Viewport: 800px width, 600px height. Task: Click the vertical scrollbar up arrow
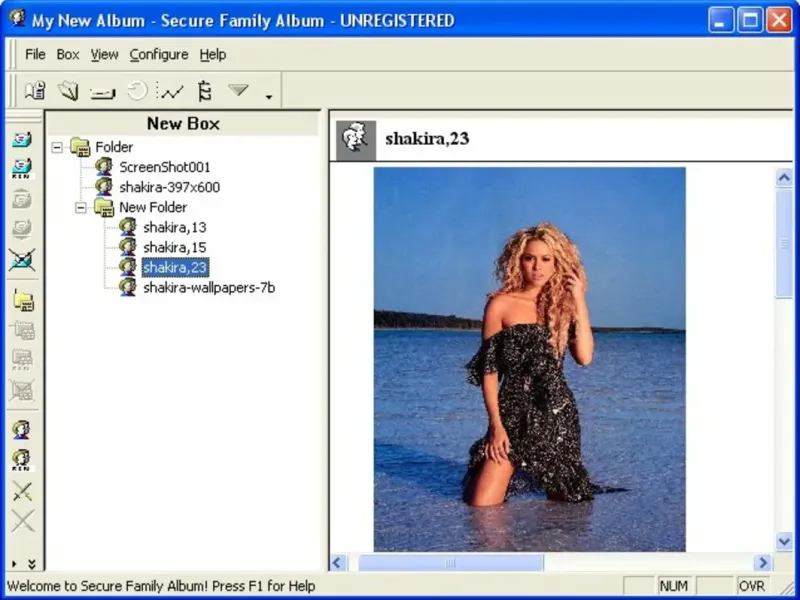(784, 178)
